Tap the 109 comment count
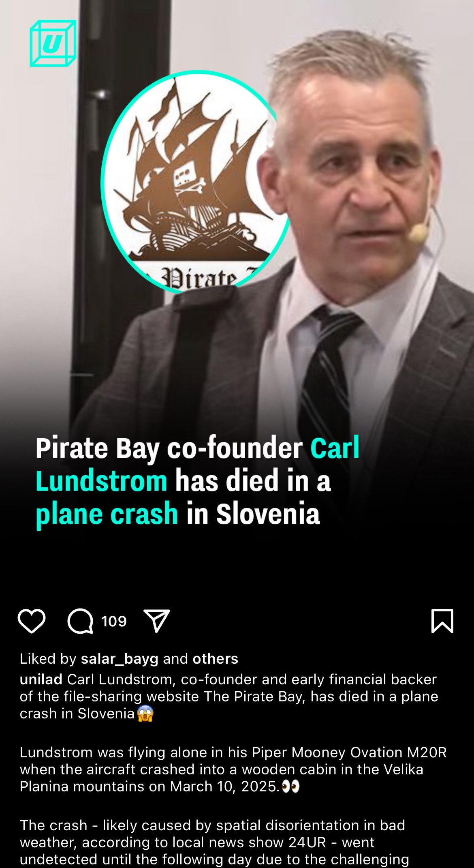Image resolution: width=474 pixels, height=868 pixels. point(114,621)
